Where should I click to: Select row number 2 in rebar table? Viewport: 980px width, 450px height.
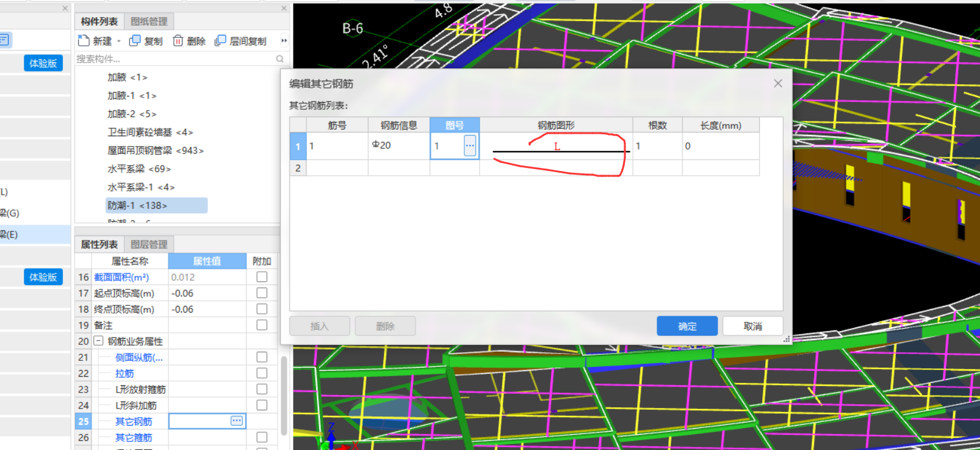point(298,168)
